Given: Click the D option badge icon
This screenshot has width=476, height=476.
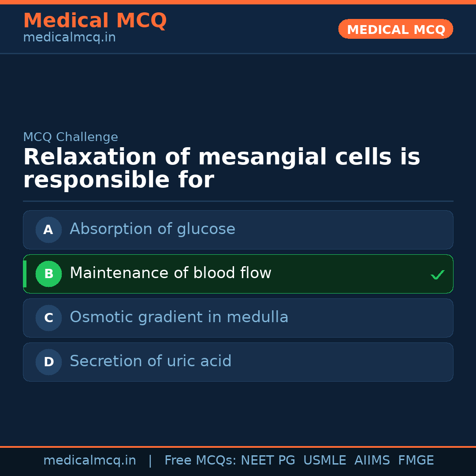Looking at the screenshot, I should pos(48,362).
